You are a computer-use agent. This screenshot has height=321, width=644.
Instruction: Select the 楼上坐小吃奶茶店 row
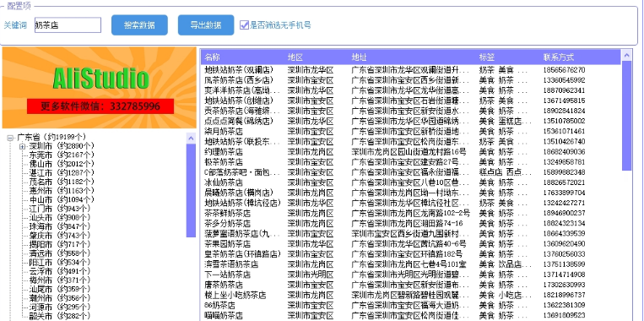click(411, 295)
